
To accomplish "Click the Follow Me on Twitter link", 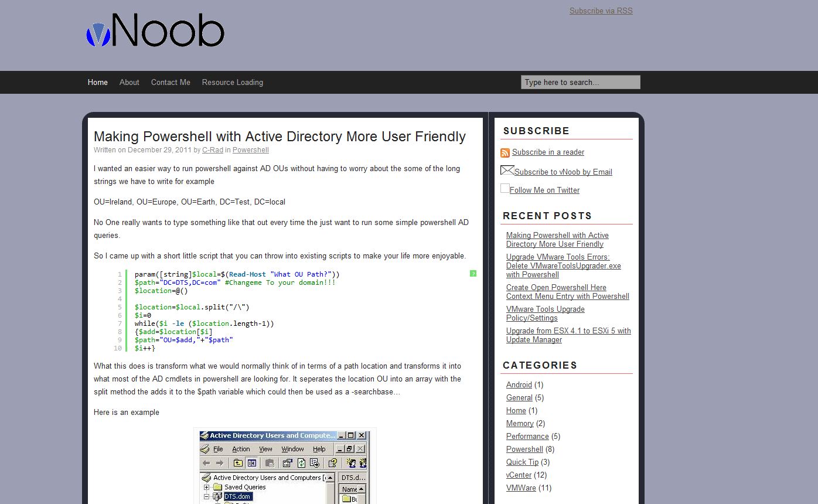I will [544, 190].
